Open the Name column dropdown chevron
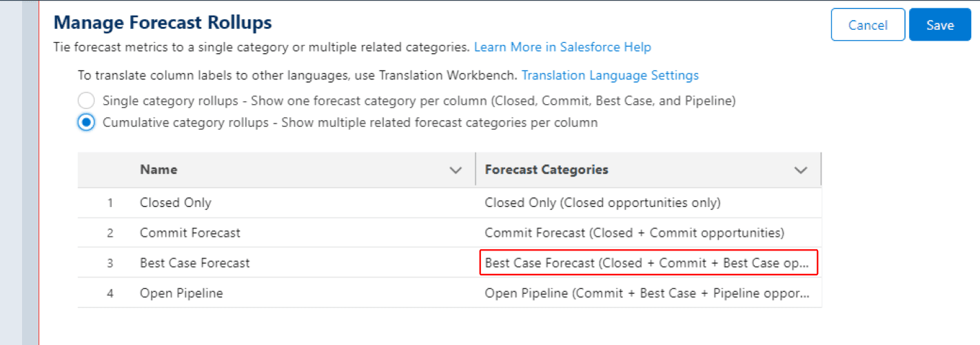This screenshot has height=345, width=980. 456,170
